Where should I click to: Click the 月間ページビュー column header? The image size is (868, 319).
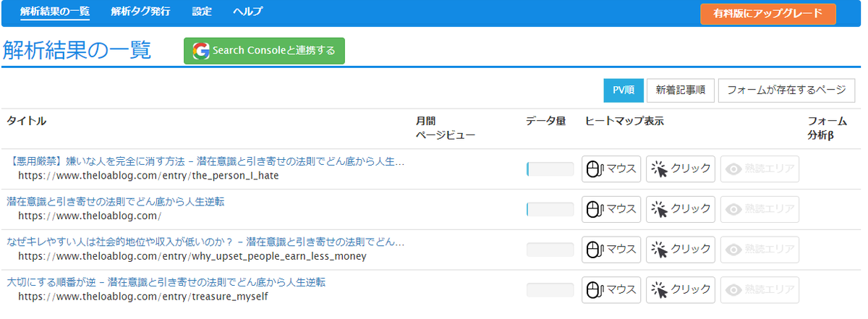pyautogui.click(x=446, y=128)
